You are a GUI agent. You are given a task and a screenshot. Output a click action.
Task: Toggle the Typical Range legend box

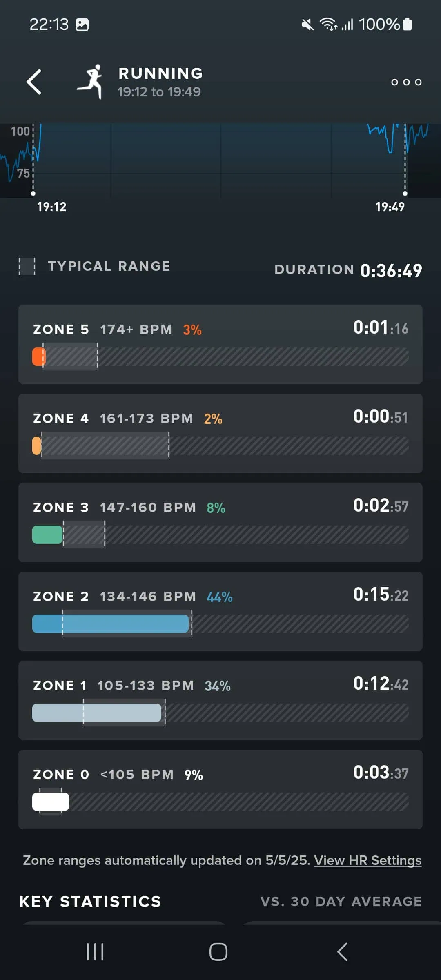27,266
